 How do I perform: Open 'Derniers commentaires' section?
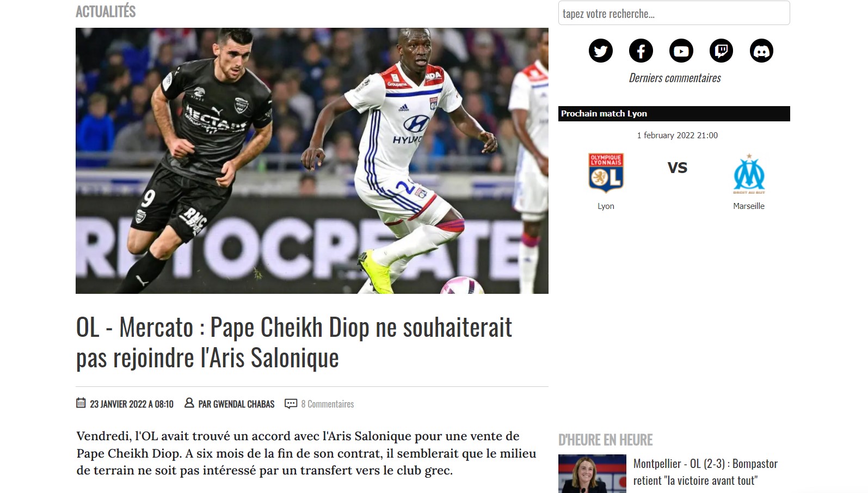point(675,78)
